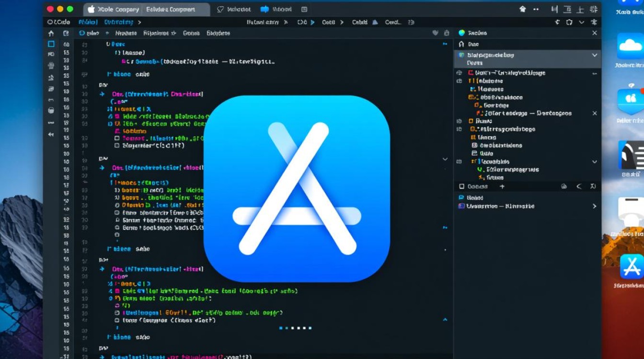Click the plus button in the right panel footer

[502, 186]
